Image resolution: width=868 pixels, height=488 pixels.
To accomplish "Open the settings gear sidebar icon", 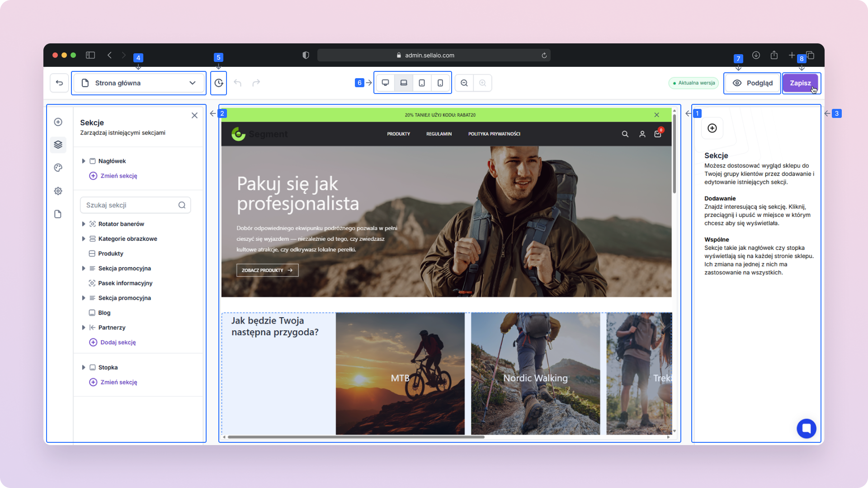I will click(58, 191).
